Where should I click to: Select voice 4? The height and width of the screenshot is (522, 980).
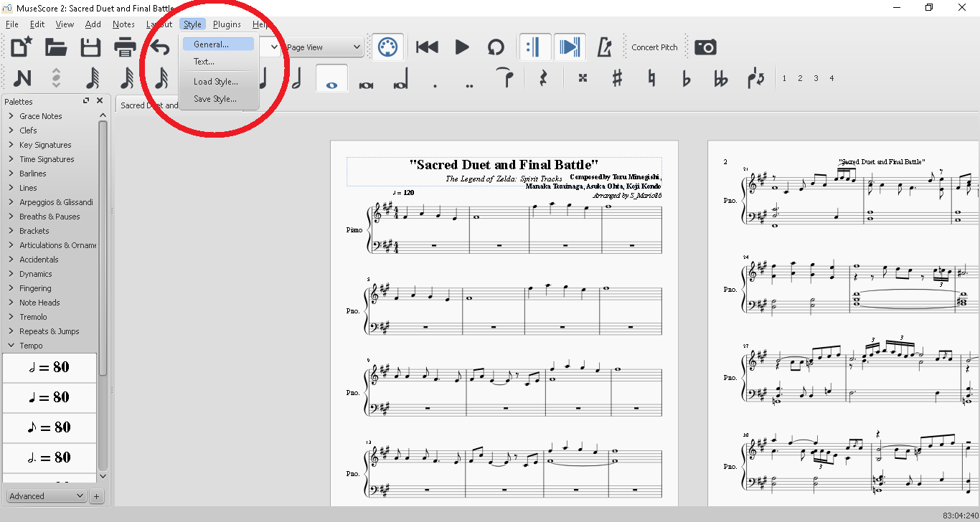tap(831, 78)
